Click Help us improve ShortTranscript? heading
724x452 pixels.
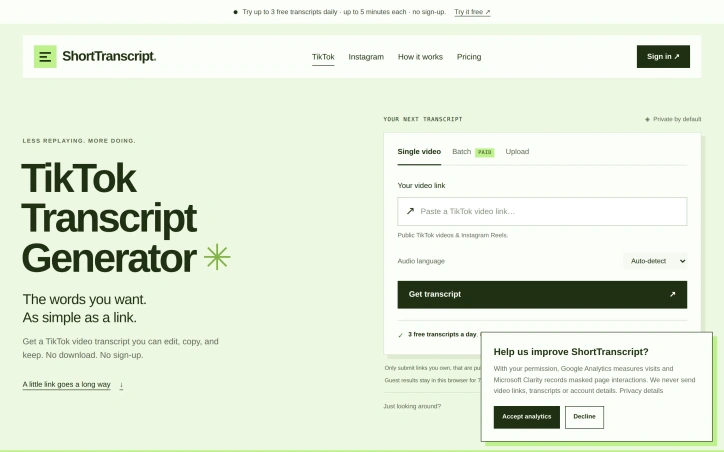(571, 352)
